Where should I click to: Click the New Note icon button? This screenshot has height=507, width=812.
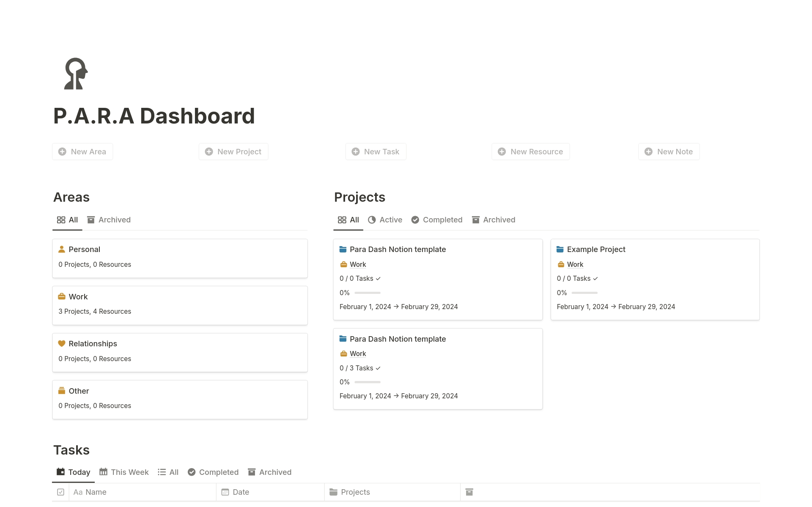tap(648, 151)
